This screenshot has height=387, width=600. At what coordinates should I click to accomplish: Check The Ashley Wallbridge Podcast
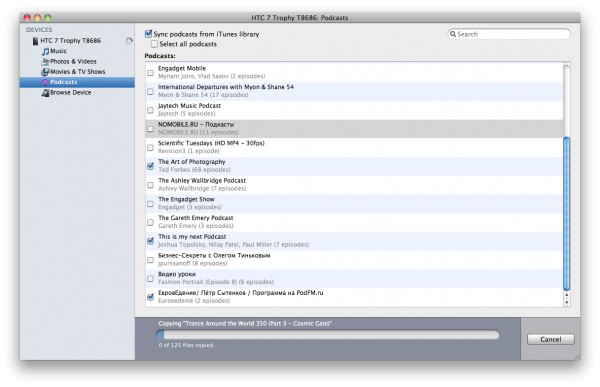click(x=150, y=185)
